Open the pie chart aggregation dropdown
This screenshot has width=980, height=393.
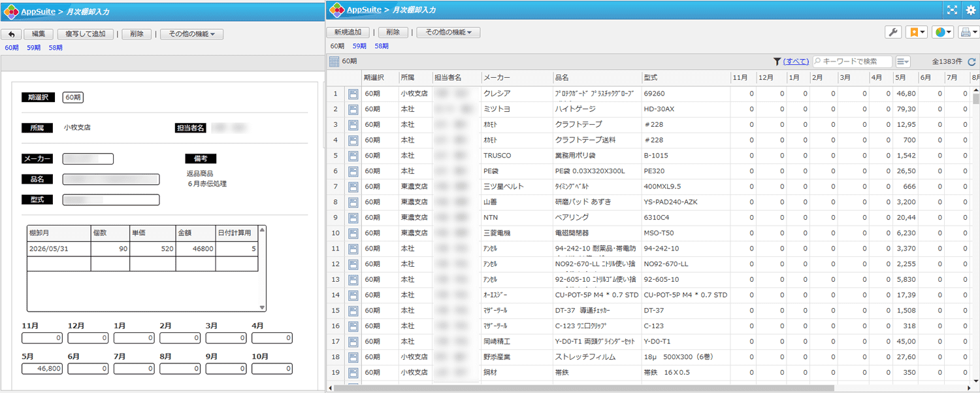click(943, 32)
